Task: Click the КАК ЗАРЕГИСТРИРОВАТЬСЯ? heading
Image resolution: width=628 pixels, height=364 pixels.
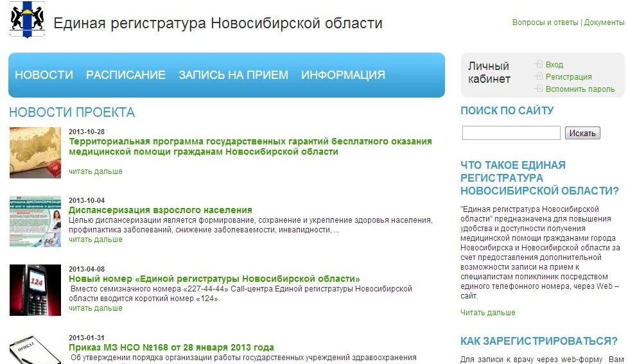Action: 539,341
